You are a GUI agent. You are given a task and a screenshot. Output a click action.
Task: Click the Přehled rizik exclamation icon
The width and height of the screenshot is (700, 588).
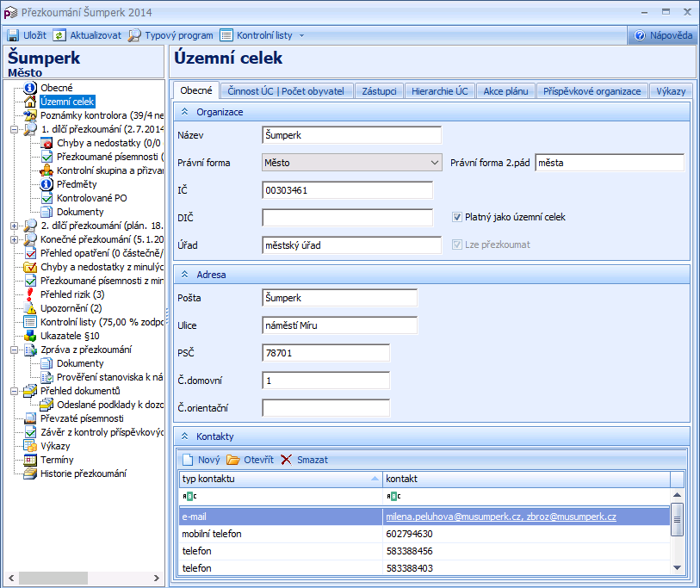click(30, 294)
